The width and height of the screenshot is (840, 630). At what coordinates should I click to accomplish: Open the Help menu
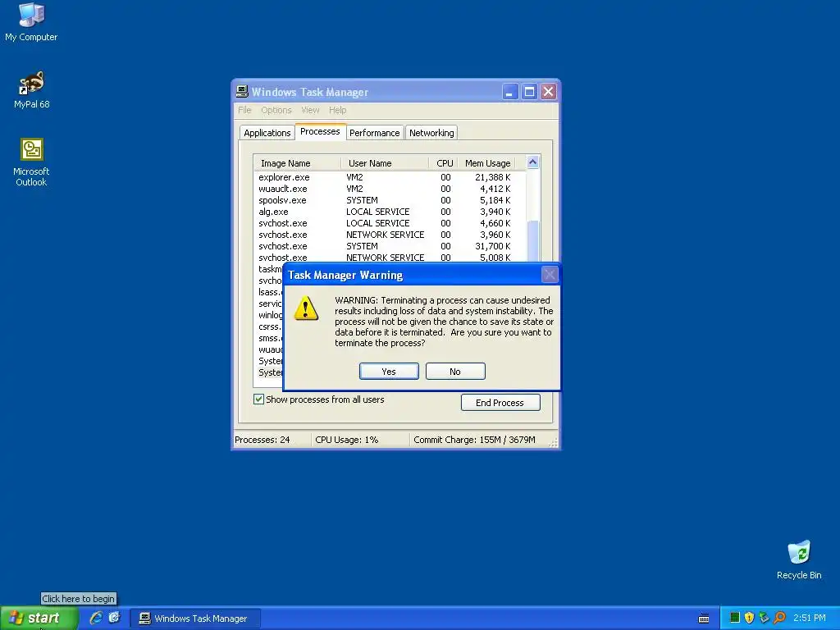[337, 110]
